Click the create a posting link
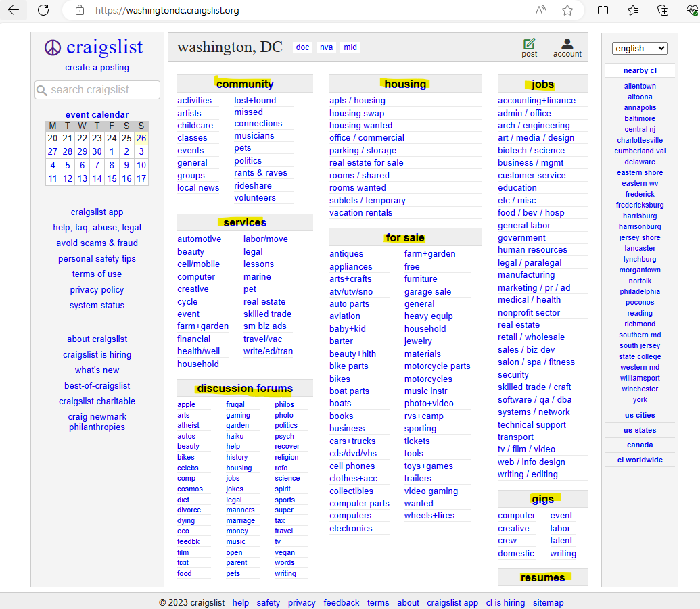This screenshot has width=700, height=609. point(97,68)
